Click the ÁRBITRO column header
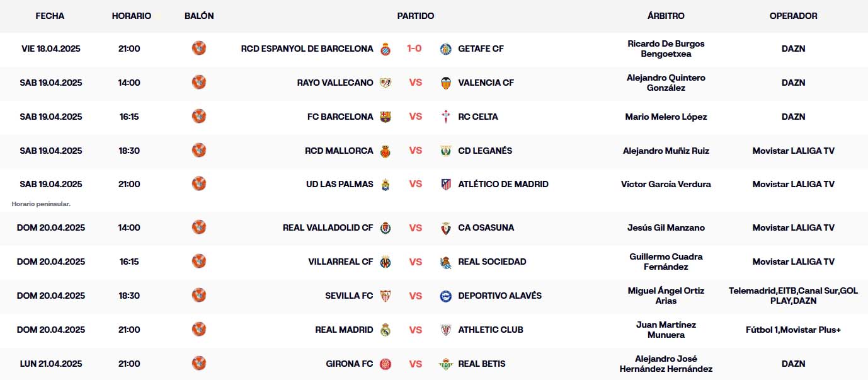868x380 pixels. [x=666, y=16]
